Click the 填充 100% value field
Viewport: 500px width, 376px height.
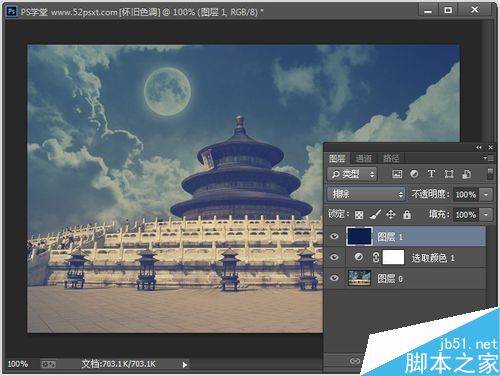click(466, 215)
